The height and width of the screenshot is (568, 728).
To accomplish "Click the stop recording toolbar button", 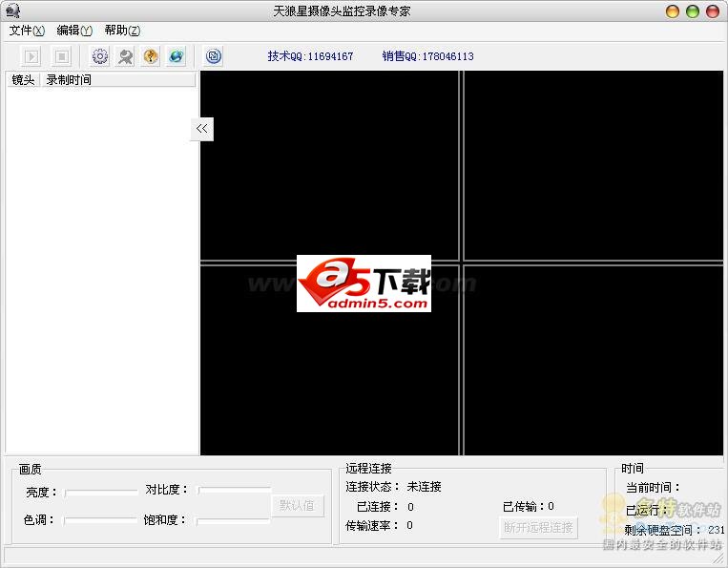I will point(62,56).
